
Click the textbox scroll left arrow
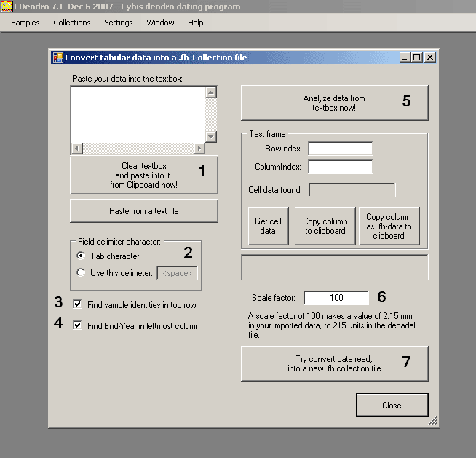click(x=77, y=149)
